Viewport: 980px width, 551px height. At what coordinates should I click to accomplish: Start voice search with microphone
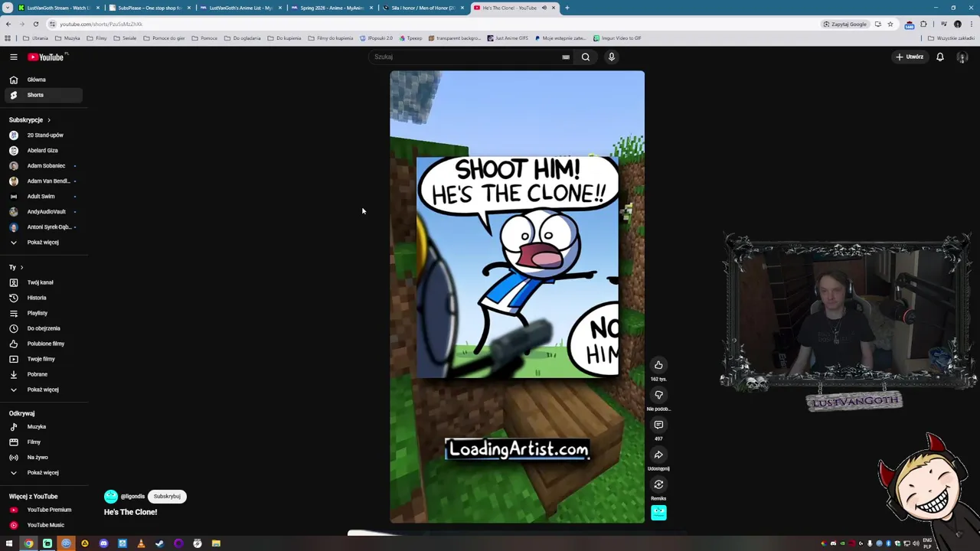(612, 57)
